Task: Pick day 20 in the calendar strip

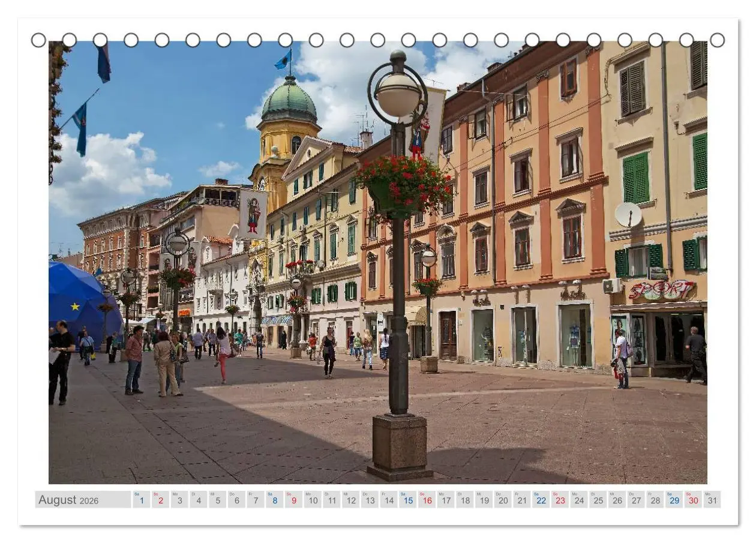Action: coord(503,499)
